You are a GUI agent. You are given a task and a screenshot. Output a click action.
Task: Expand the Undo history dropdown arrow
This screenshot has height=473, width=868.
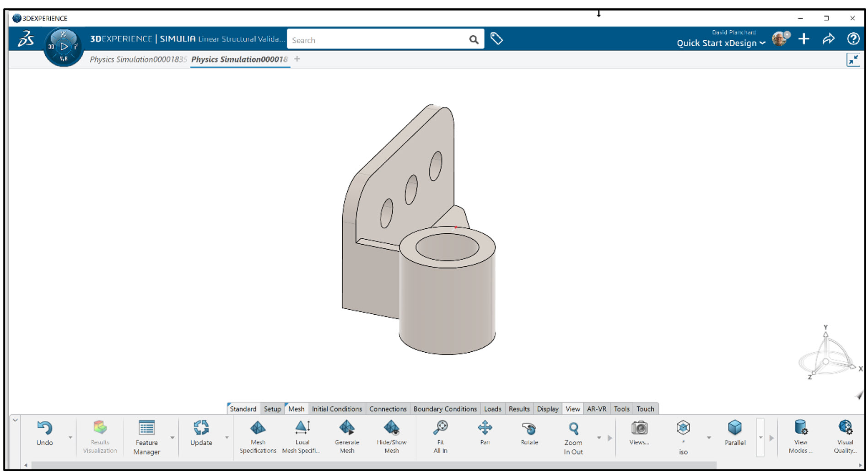(70, 437)
